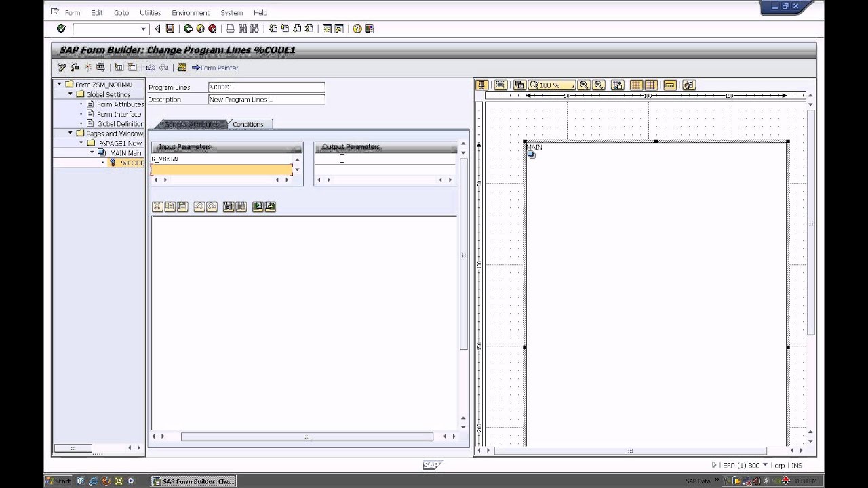This screenshot has width=868, height=488.
Task: Open the Environment menu
Action: (191, 12)
